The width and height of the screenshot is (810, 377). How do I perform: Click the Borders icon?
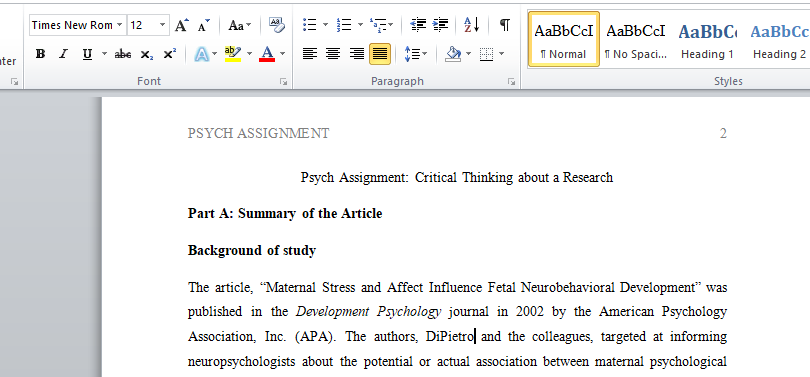tap(487, 54)
